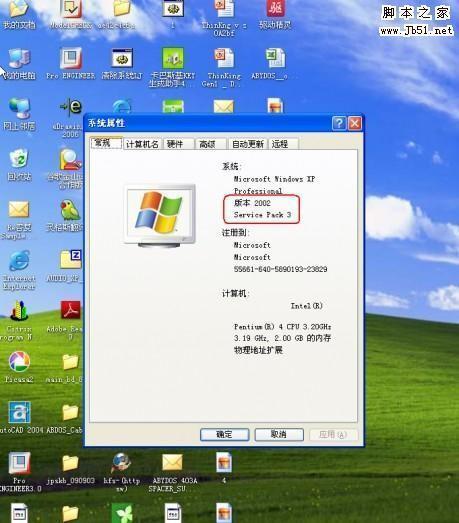459x523 pixels.
Task: Click the Service Pack 3 text
Action: (263, 215)
